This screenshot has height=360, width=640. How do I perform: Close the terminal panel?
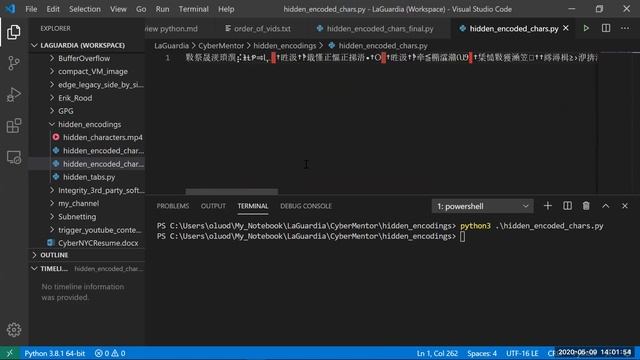click(625, 206)
